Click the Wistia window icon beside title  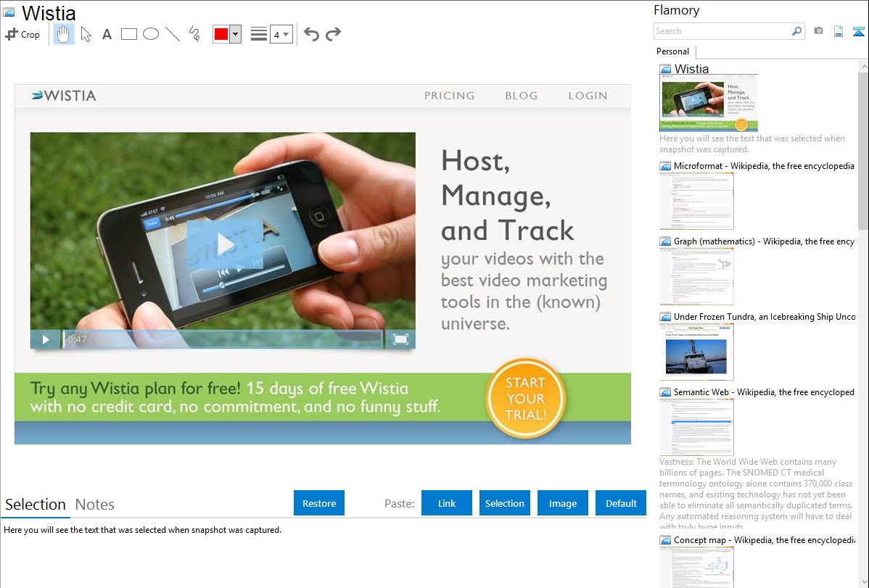(9, 12)
